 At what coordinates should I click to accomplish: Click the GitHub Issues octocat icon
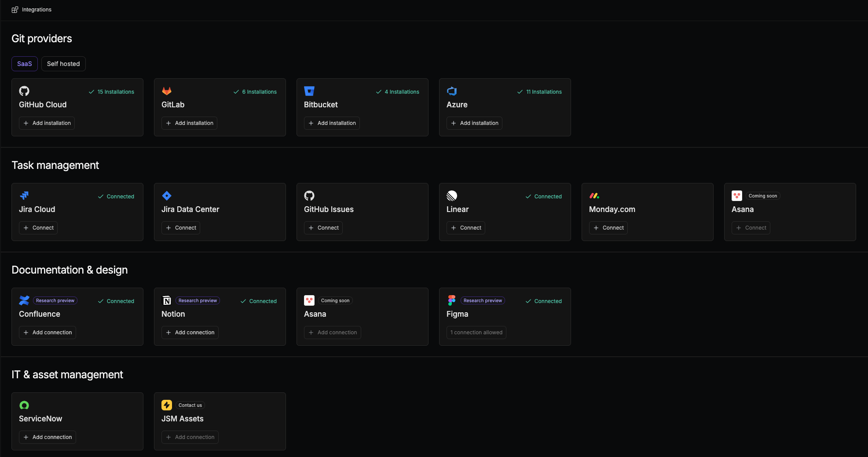309,196
